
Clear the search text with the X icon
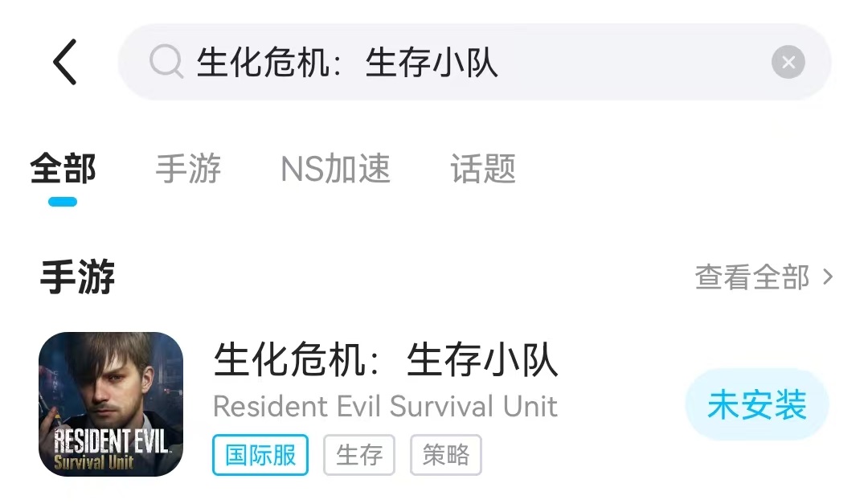coord(788,62)
